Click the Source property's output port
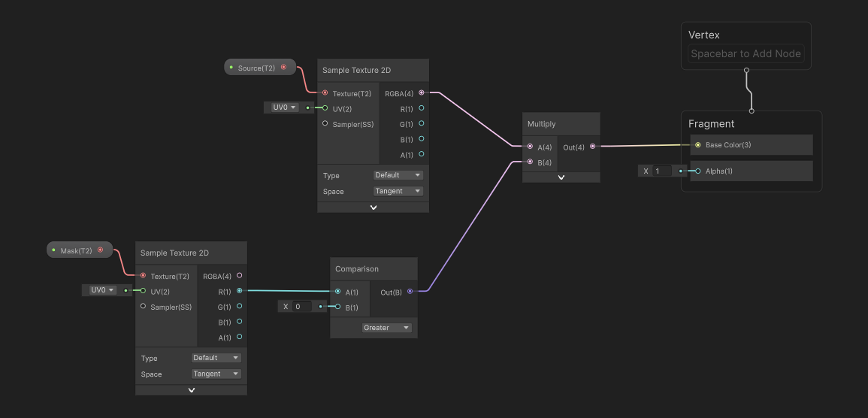Screen dimensions: 868x418 [x=283, y=68]
